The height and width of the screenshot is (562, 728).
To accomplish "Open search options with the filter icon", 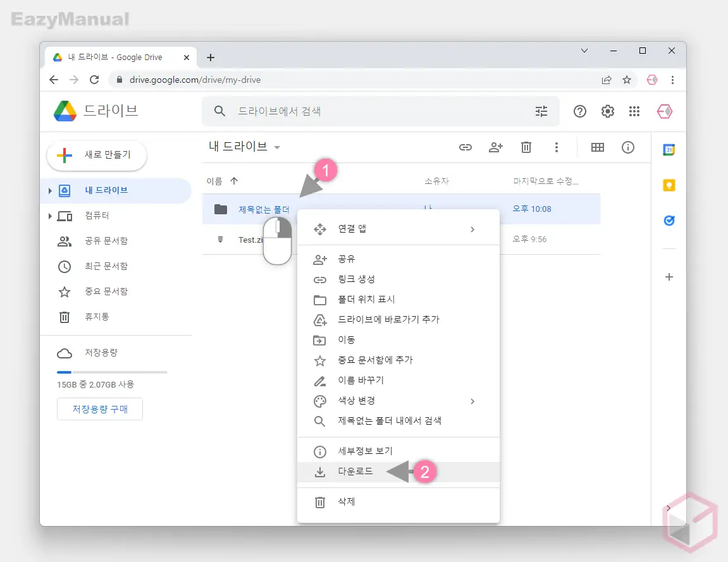I will 541,111.
